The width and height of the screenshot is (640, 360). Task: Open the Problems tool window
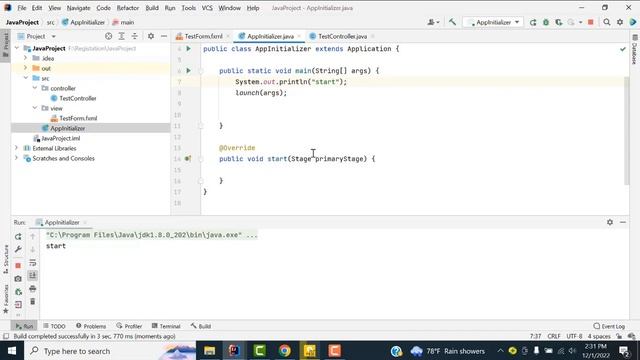coord(91,326)
